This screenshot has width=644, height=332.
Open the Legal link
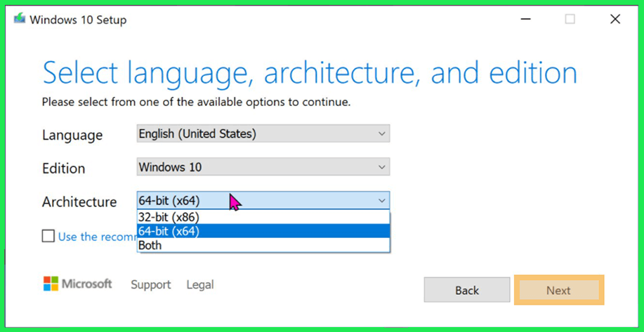click(x=200, y=284)
